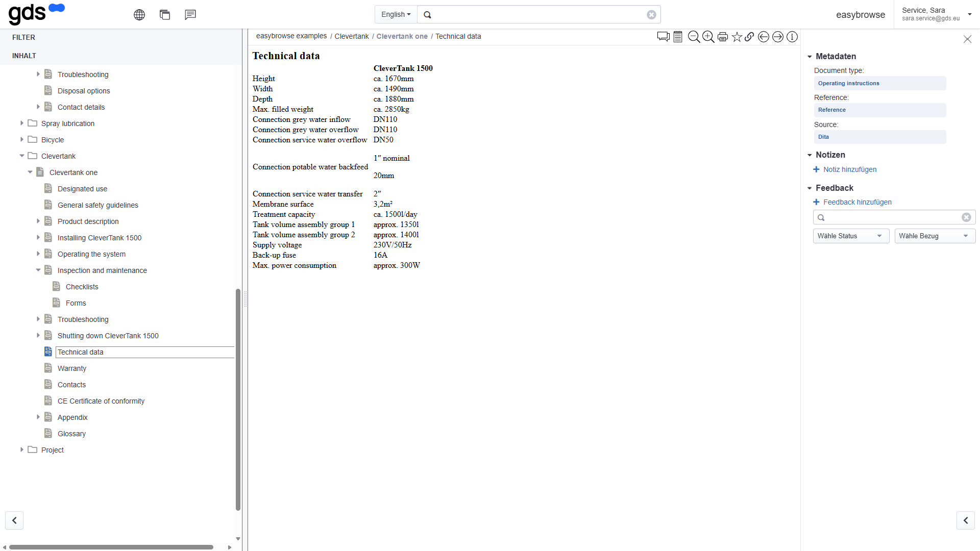Open the English language dropdown

click(396, 15)
